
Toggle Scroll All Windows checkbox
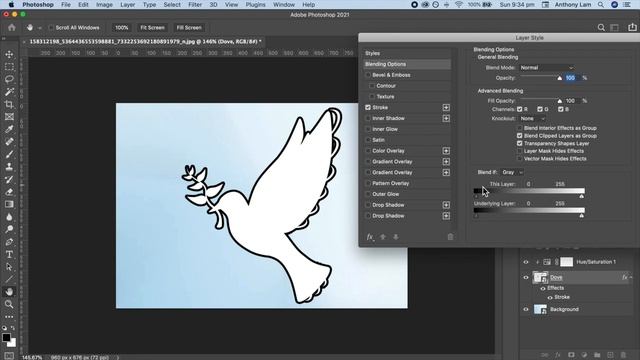[x=51, y=28]
